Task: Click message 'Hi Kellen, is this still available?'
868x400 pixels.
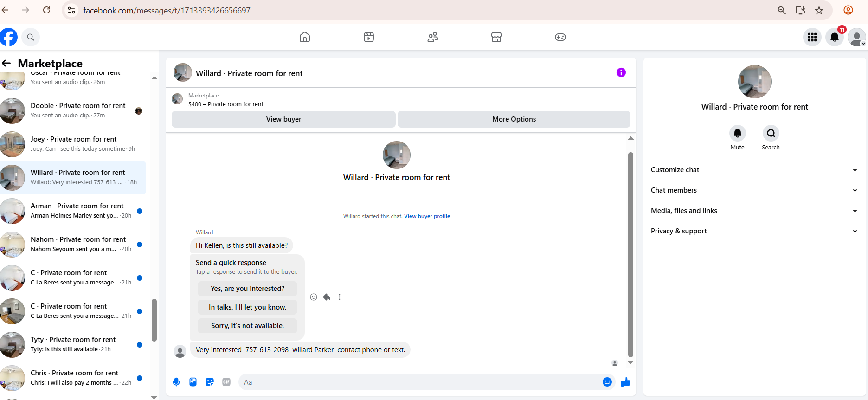Action: click(242, 245)
